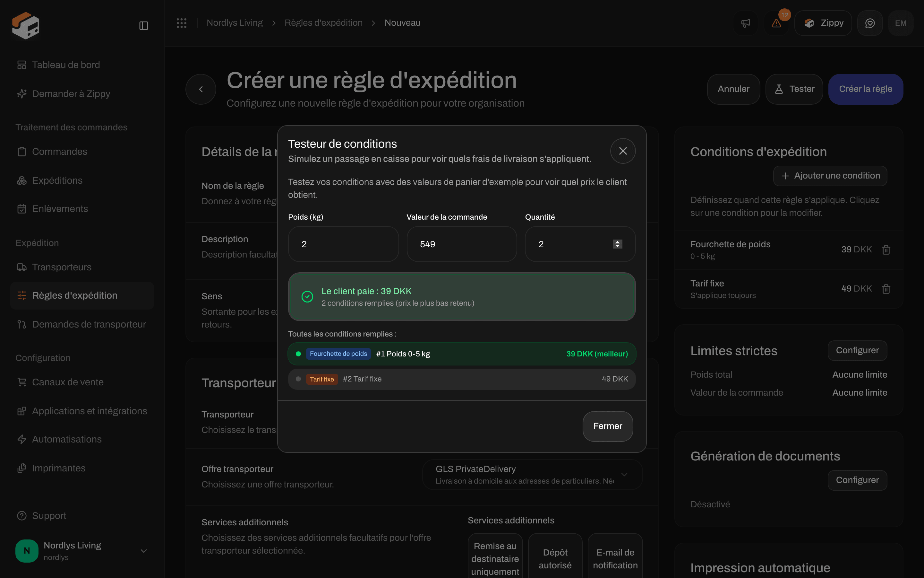Viewport: 924px width, 578px height.
Task: Open the apps grid icon
Action: tap(181, 23)
